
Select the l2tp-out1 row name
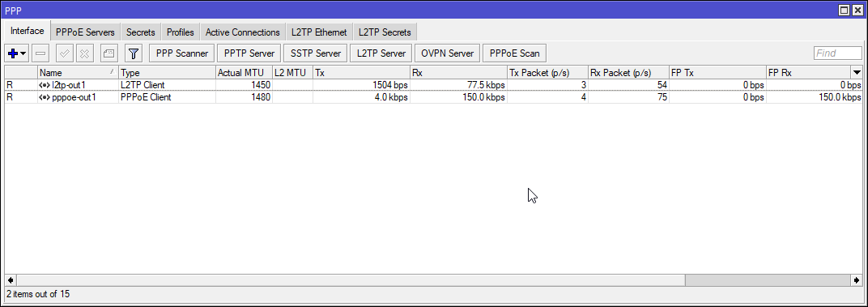70,85
